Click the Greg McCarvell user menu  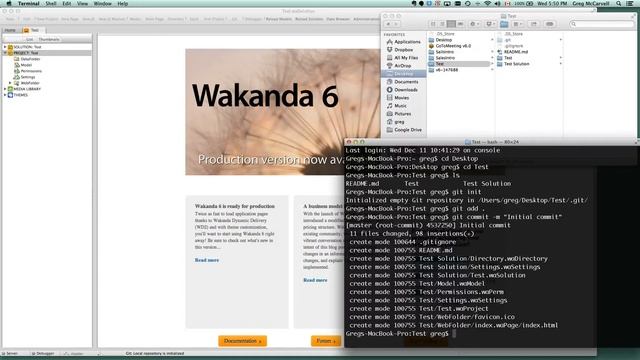tap(591, 3)
